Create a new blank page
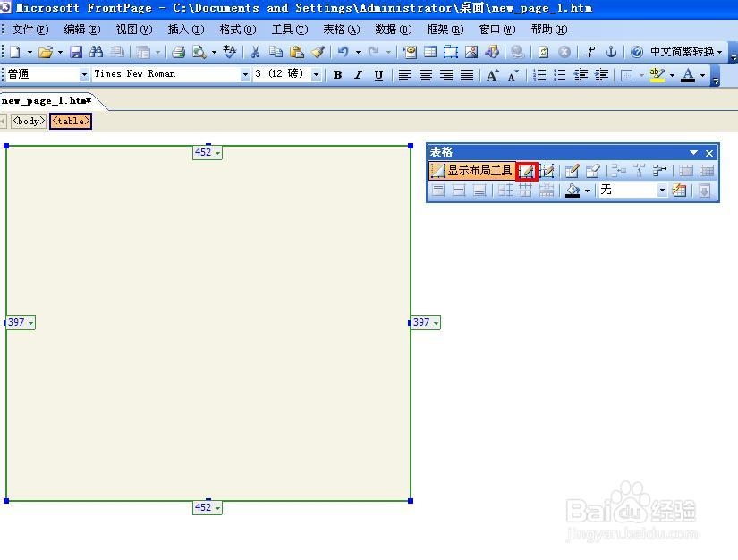Image resolution: width=738 pixels, height=560 pixels. coord(15,52)
